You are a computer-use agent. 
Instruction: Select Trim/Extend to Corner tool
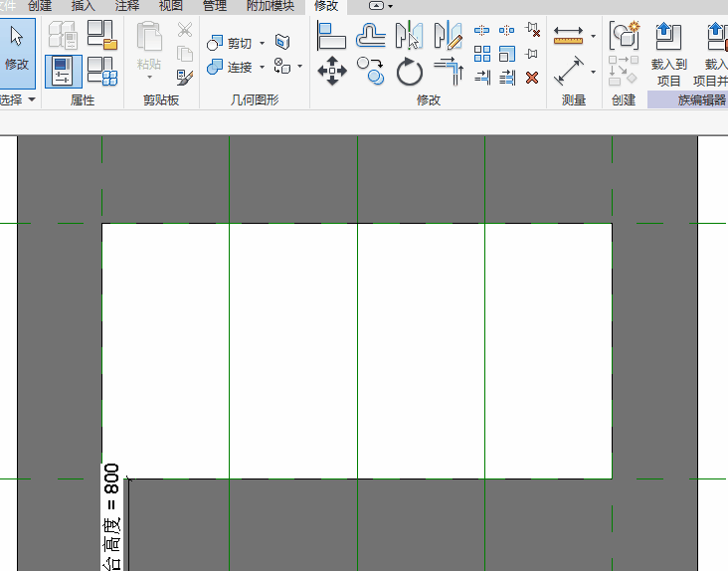(449, 71)
